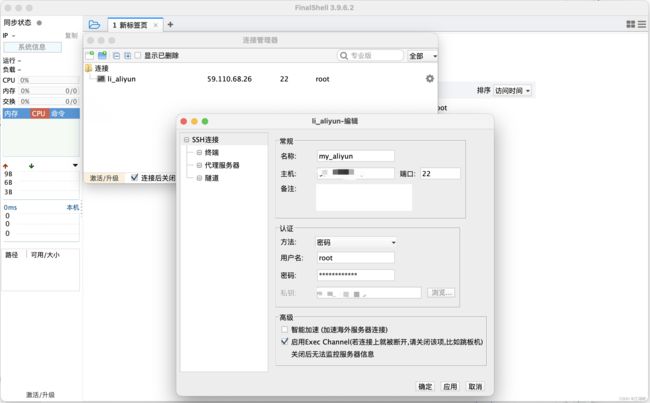
Task: Click the 浏览... browse button
Action: (441, 293)
